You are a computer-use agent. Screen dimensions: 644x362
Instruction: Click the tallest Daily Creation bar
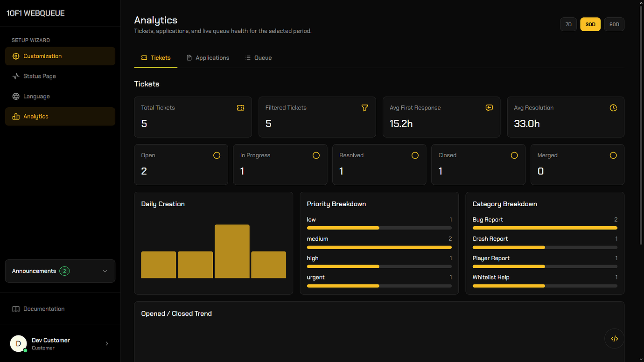232,251
